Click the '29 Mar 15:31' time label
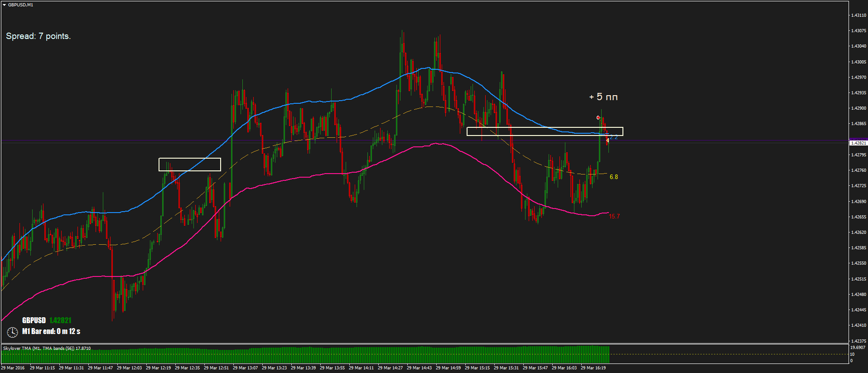 506,368
